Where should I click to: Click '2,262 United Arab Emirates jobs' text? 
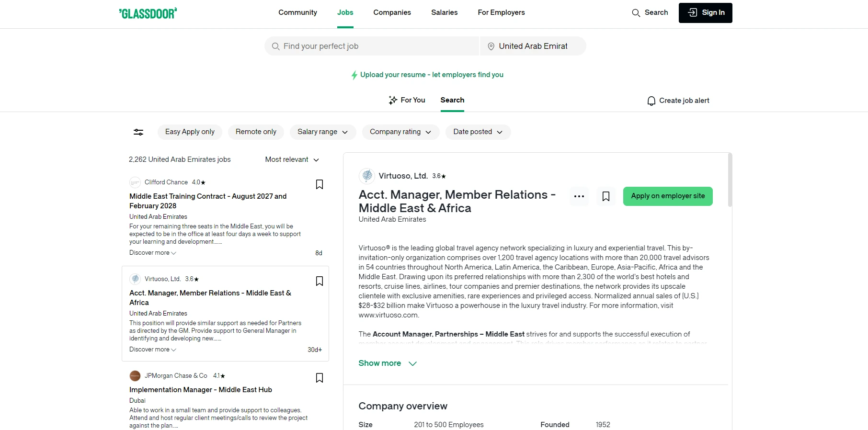click(180, 160)
